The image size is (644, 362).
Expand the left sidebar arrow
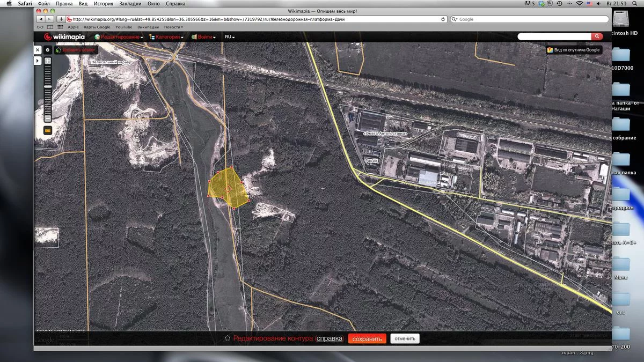pyautogui.click(x=38, y=61)
